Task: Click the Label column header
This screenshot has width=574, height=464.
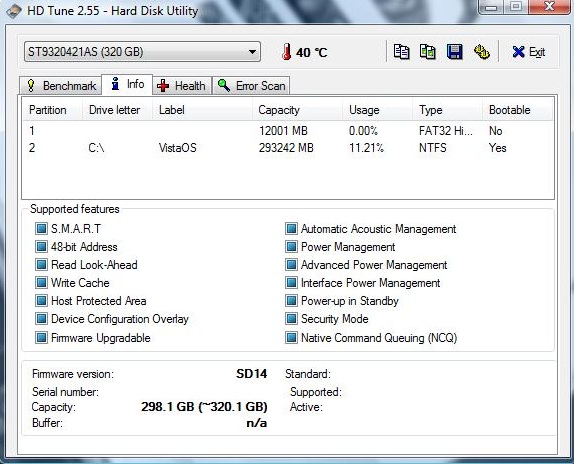Action: click(202, 110)
